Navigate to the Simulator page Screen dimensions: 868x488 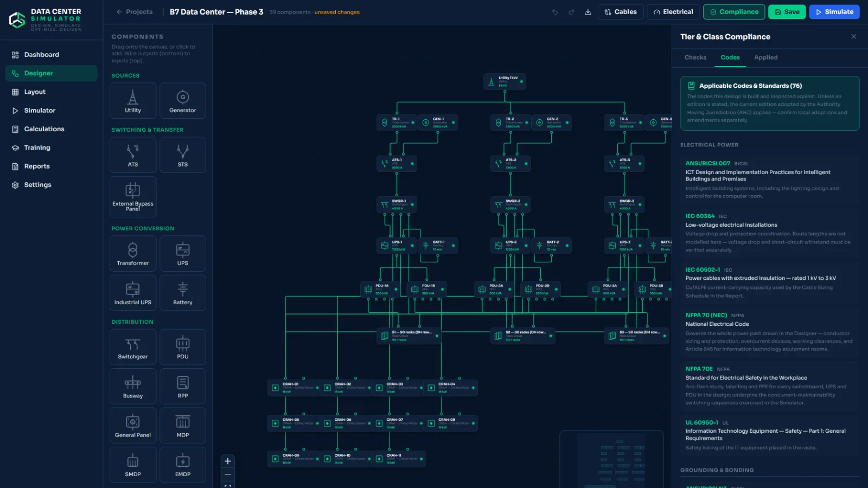[52, 111]
